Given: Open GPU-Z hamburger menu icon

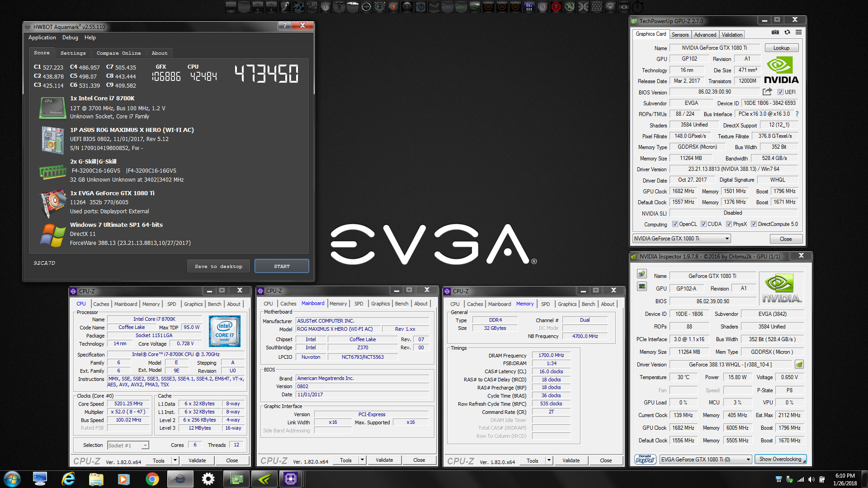Looking at the screenshot, I should pyautogui.click(x=799, y=33).
